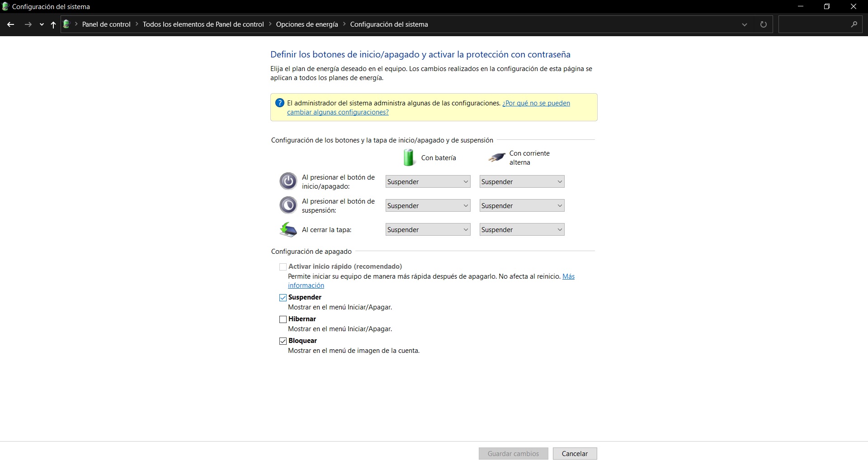Screen dimensions: 868x466
Task: Click Cancelar button
Action: 575,454
